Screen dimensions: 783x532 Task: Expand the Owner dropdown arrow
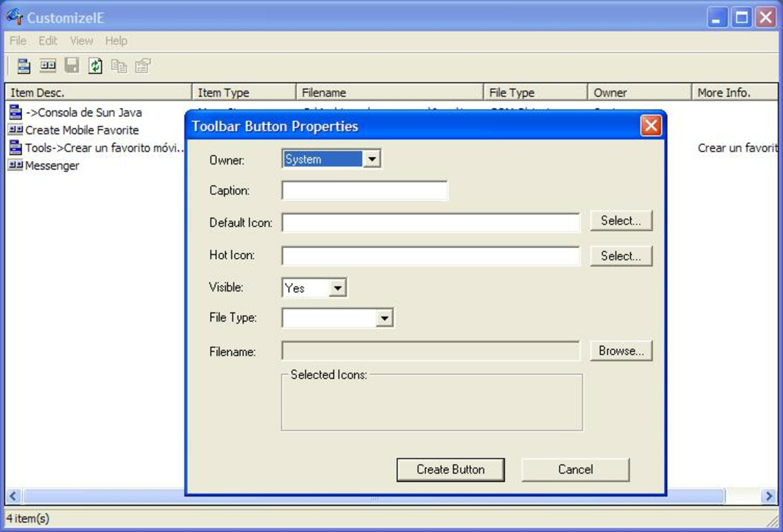(x=372, y=159)
